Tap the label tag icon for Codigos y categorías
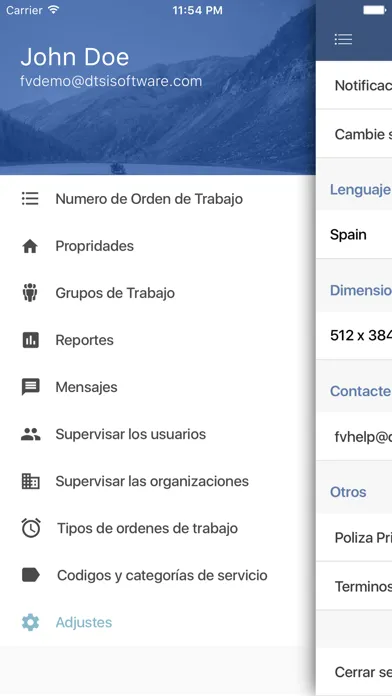This screenshot has height=696, width=392. 31,575
